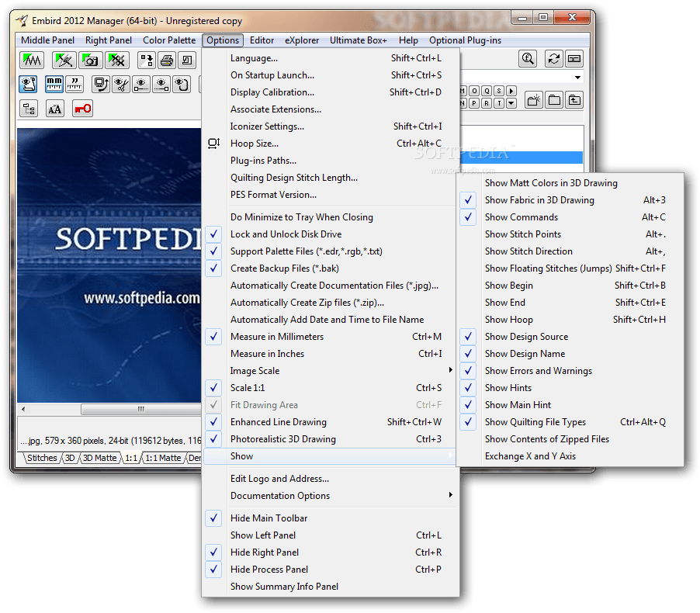Toggle the eye-with-fabric view icon

[x=28, y=84]
